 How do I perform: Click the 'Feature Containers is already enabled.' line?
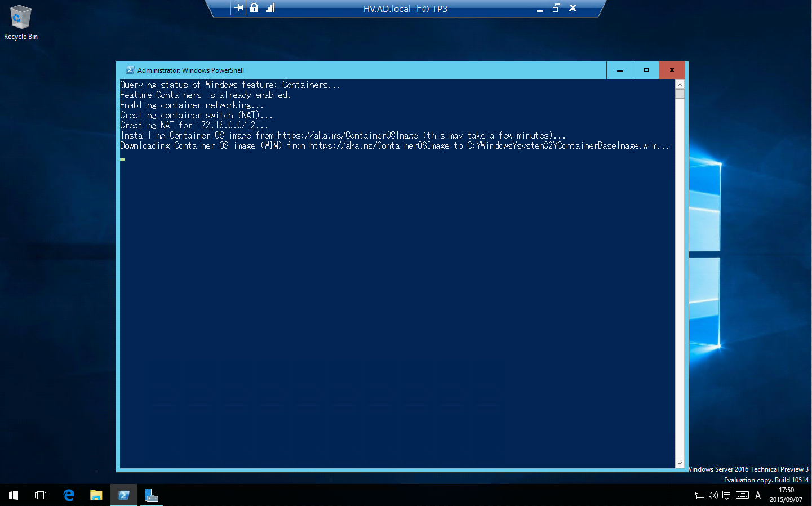(205, 95)
